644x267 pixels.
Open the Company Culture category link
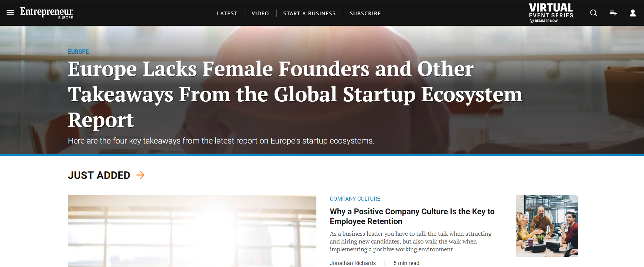click(x=355, y=199)
